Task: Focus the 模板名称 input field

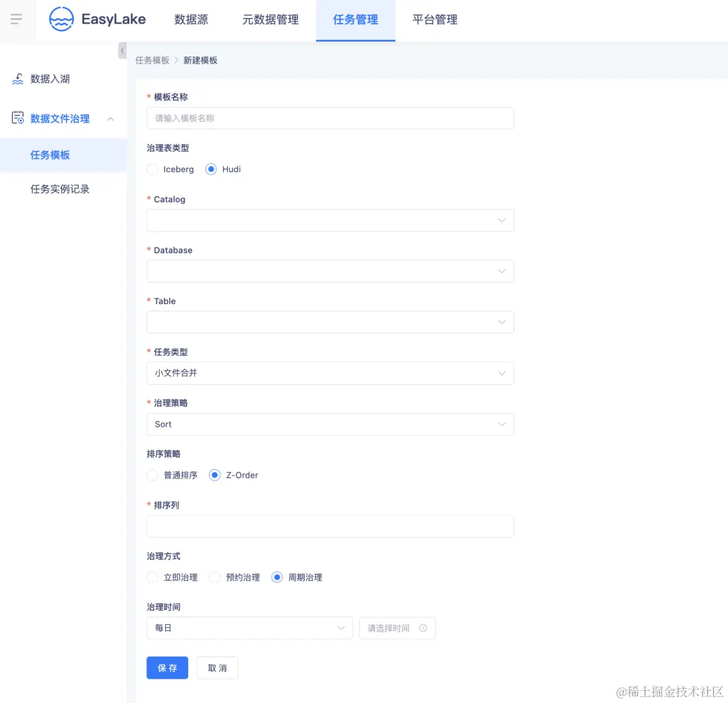Action: [330, 119]
